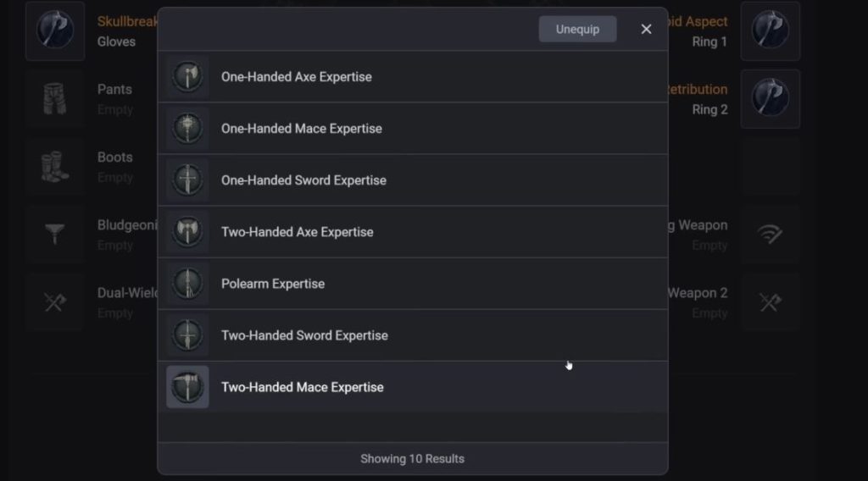Select the Two-Handed Sword Expertise icon
Screen dimensions: 868x481
(187, 335)
